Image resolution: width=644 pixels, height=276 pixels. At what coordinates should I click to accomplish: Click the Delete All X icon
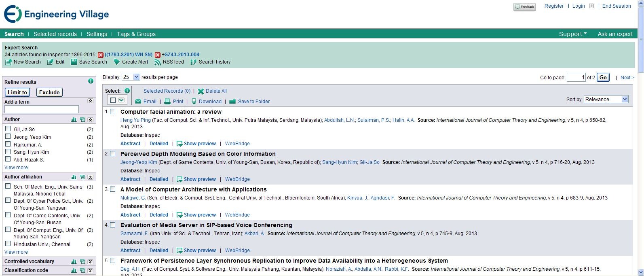(201, 91)
